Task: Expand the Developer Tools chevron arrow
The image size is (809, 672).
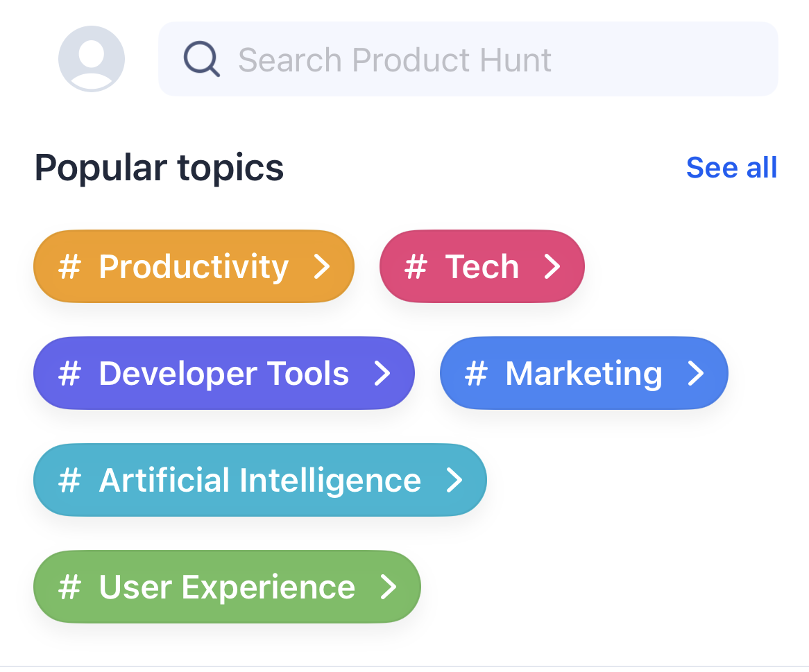Action: [382, 374]
